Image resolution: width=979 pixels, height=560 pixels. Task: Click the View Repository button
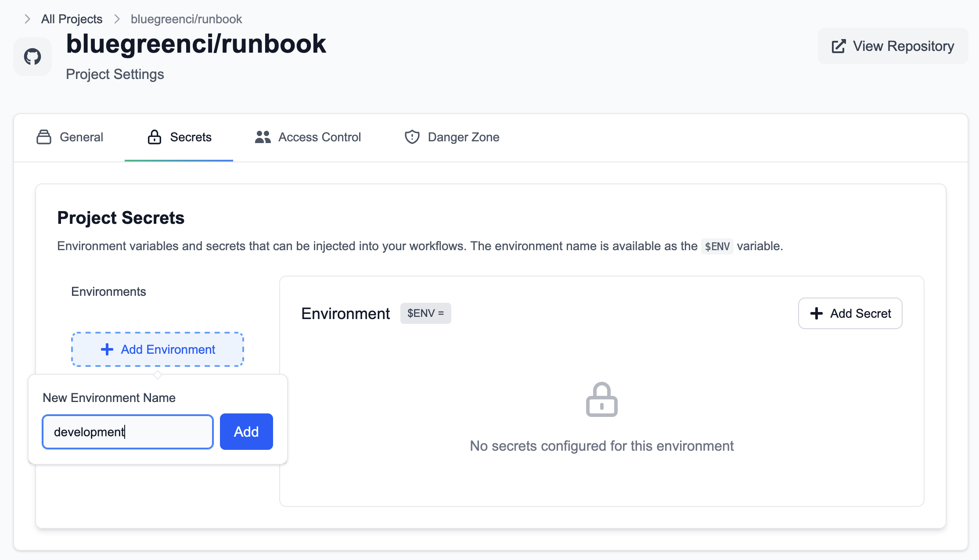(893, 46)
